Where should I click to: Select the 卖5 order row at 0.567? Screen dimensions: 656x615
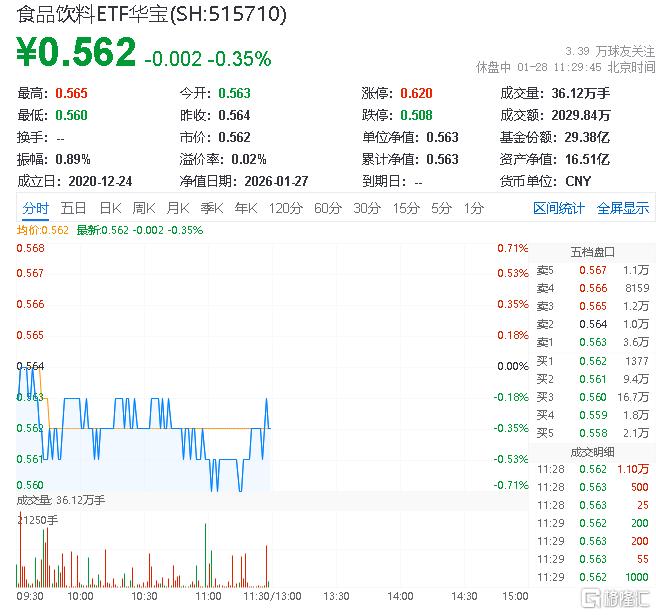593,270
